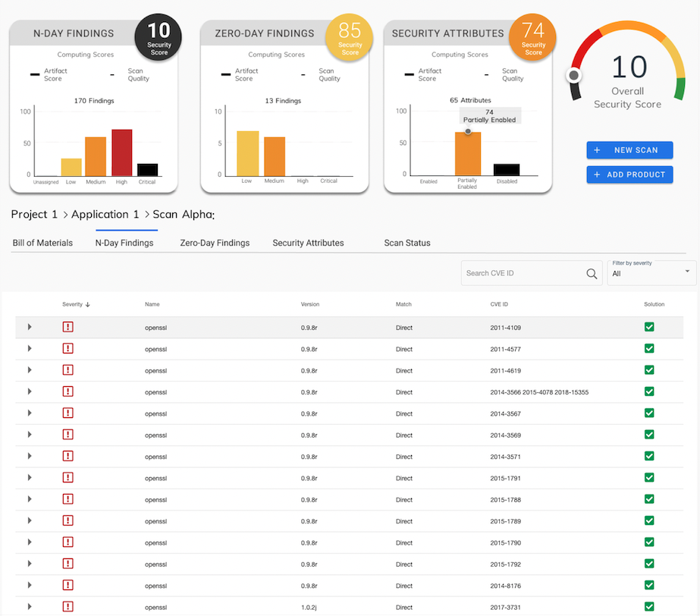Expand row with CVE 2014-3566 2015-4078
The width and height of the screenshot is (700, 616).
pos(30,391)
